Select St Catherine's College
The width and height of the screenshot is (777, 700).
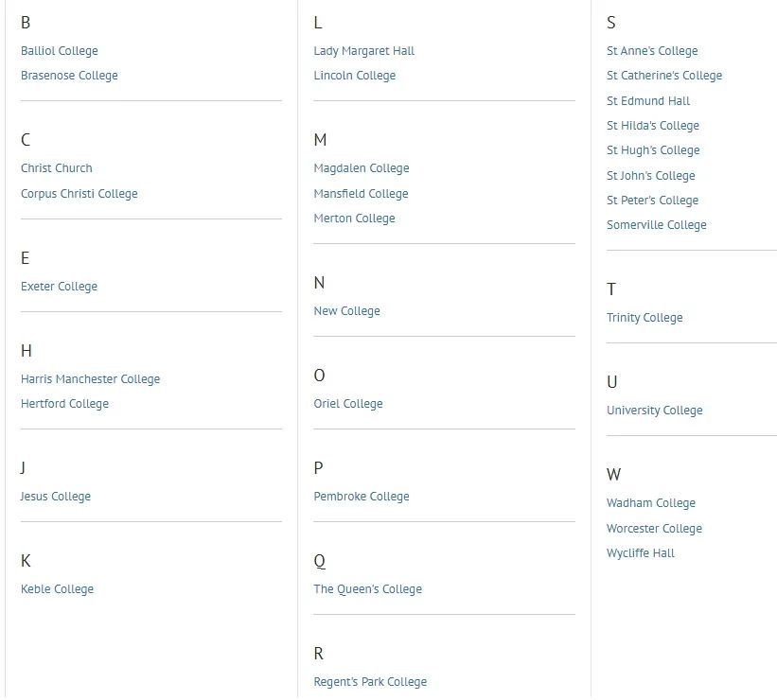point(663,76)
